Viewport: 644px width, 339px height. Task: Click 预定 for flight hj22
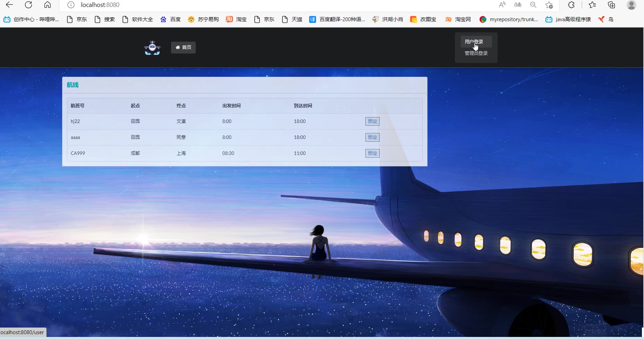(372, 121)
